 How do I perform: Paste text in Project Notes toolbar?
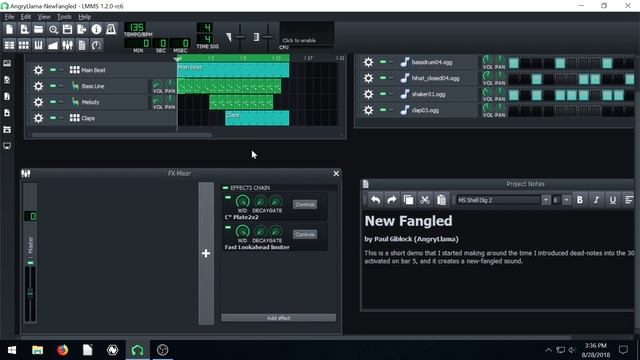coord(441,200)
